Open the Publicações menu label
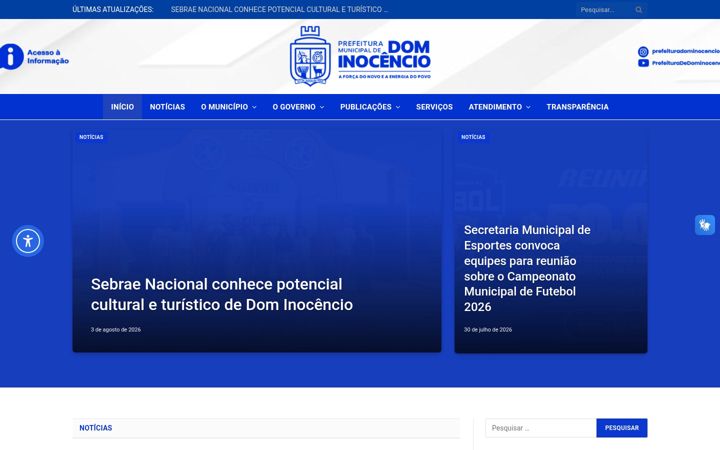Image resolution: width=720 pixels, height=450 pixels. click(x=366, y=107)
